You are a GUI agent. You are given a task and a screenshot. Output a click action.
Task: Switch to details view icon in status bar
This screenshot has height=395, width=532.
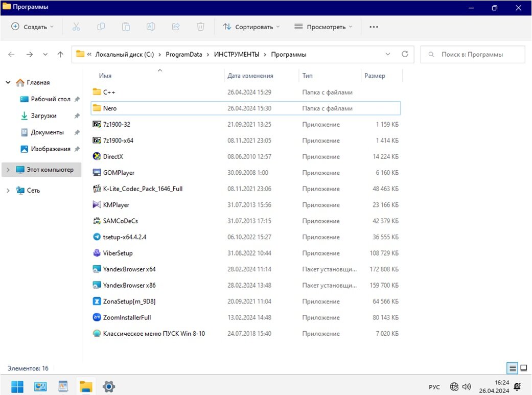(513, 368)
